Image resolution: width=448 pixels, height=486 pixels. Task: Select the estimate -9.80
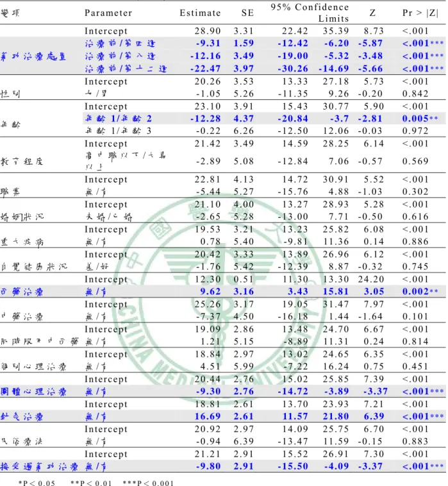pyautogui.click(x=208, y=466)
